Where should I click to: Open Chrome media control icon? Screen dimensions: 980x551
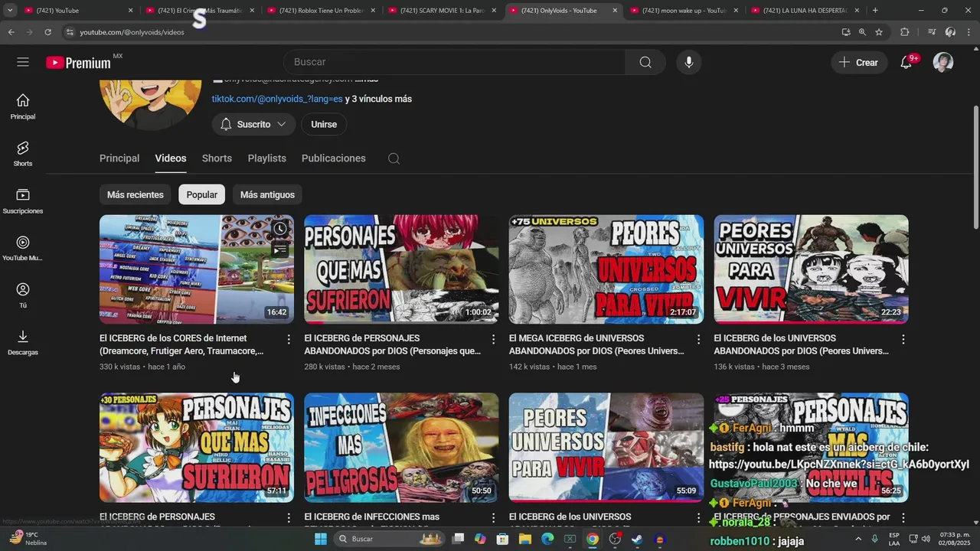coord(932,32)
